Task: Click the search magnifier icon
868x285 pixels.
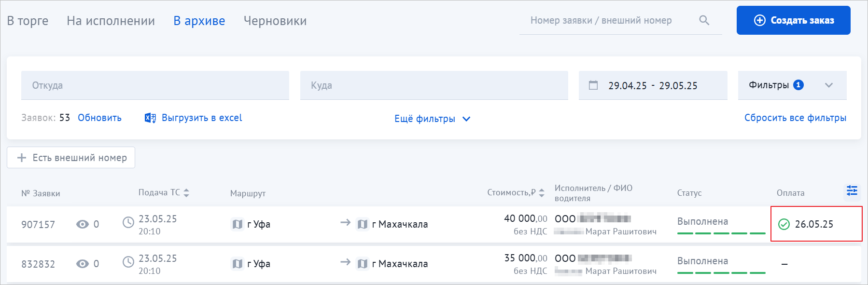Action: 704,20
